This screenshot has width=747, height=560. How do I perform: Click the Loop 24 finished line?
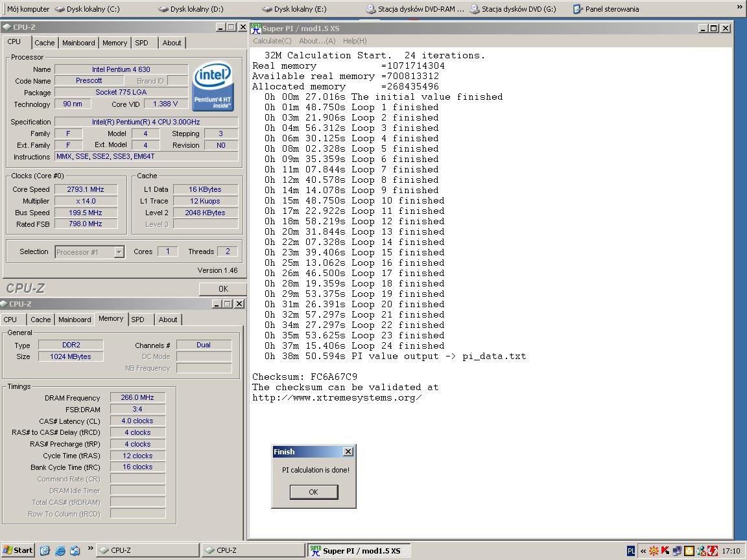pos(355,345)
